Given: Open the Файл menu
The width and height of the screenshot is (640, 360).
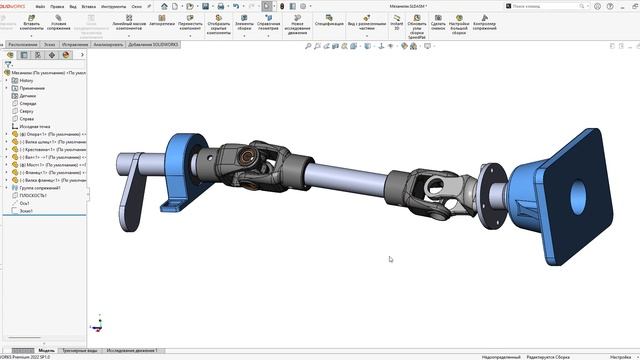Looking at the screenshot, I should point(40,7).
